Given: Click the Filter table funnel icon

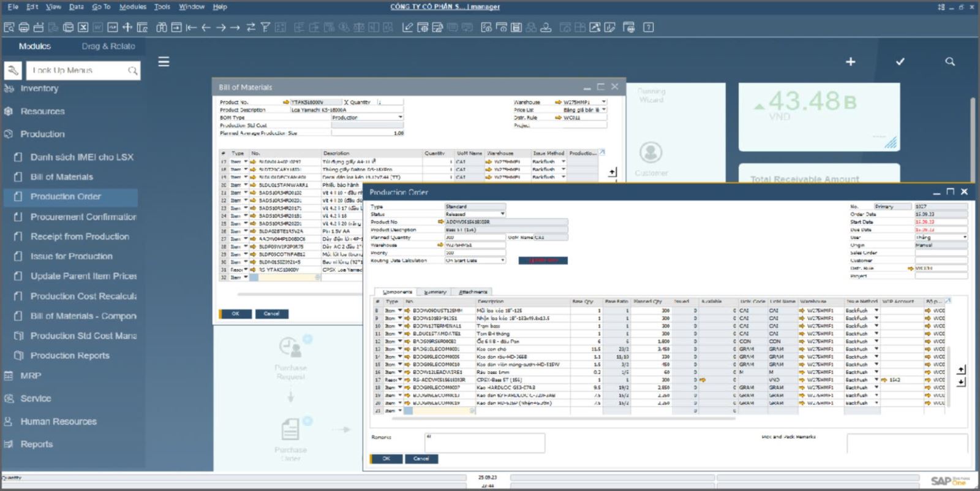Looking at the screenshot, I should point(265,27).
